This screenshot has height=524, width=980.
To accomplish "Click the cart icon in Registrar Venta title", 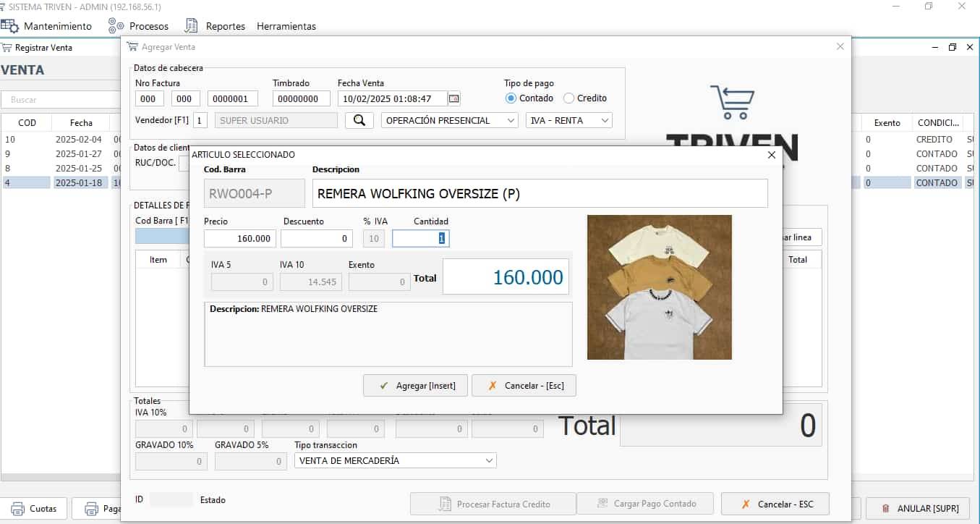I will 7,47.
